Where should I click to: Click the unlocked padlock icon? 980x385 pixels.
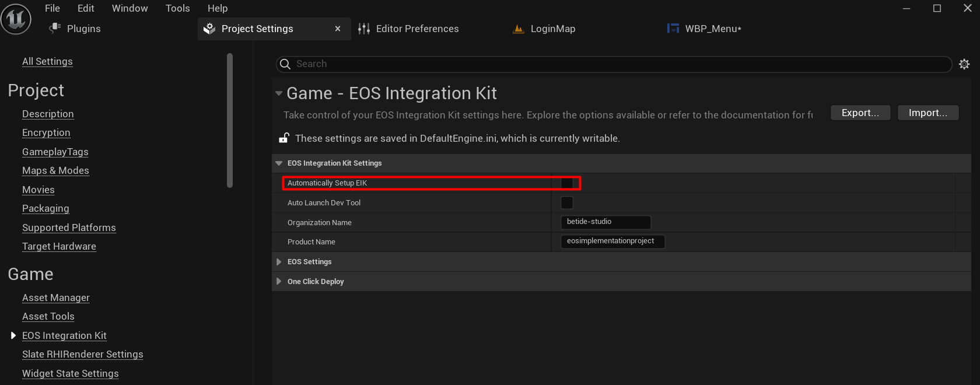click(284, 138)
